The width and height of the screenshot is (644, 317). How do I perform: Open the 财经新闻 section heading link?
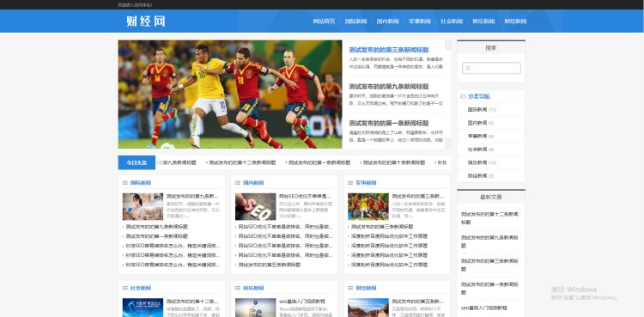click(x=366, y=288)
